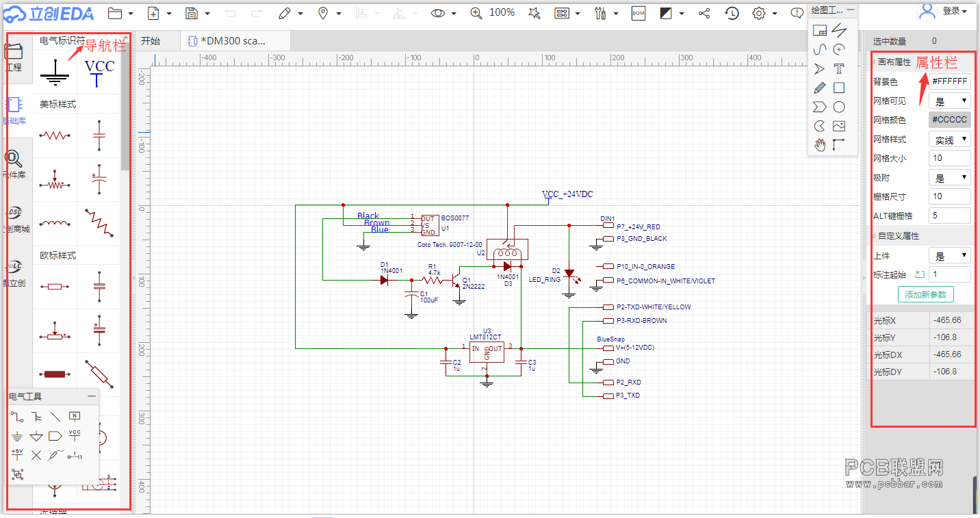
Task: Choose the Arc drawing tool
Action: 839,49
